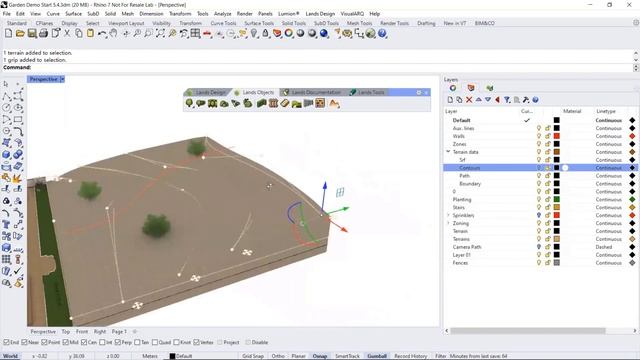This screenshot has width=640, height=360.
Task: Enable the Tan osnap checkbox
Action: click(137, 342)
